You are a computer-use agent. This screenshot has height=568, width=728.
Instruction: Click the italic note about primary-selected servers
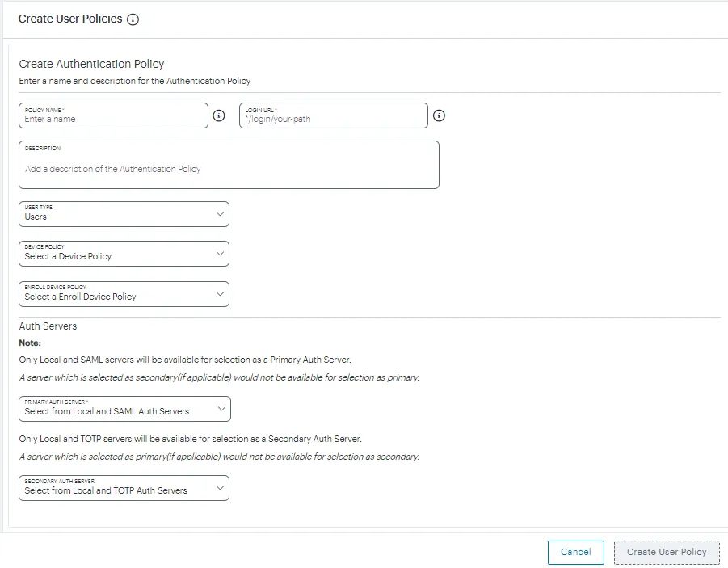tap(219, 457)
